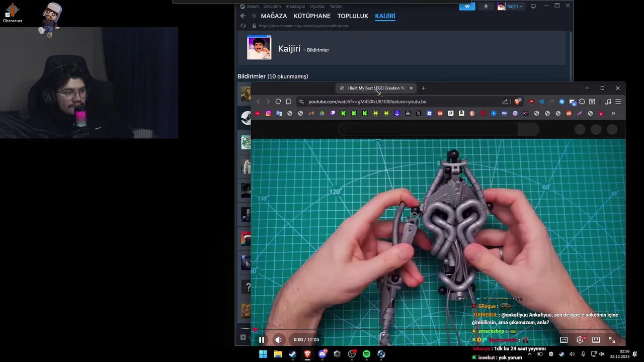Open OBS Studio from the taskbar
Viewport: 644px width, 362px height.
pyautogui.click(x=352, y=354)
